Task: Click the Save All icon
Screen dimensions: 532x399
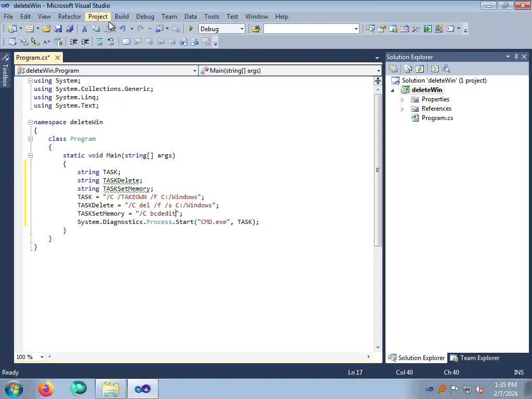Action: click(x=70, y=29)
